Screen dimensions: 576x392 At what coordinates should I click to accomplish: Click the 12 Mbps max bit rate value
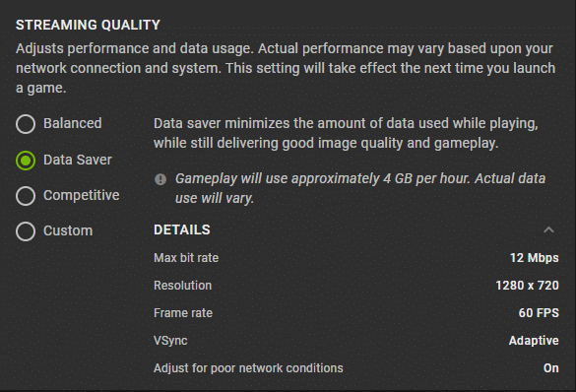pyautogui.click(x=534, y=258)
